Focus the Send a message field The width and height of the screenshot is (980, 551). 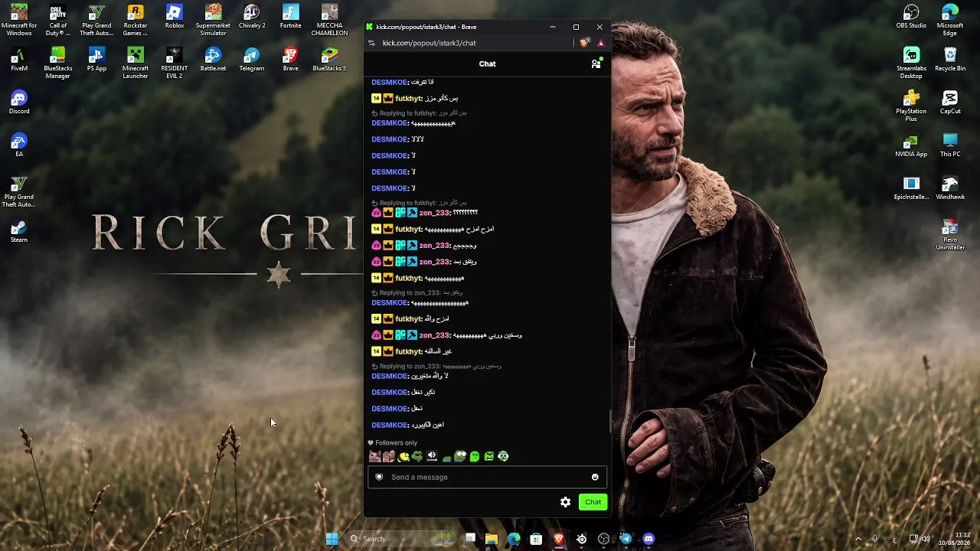[x=487, y=477]
